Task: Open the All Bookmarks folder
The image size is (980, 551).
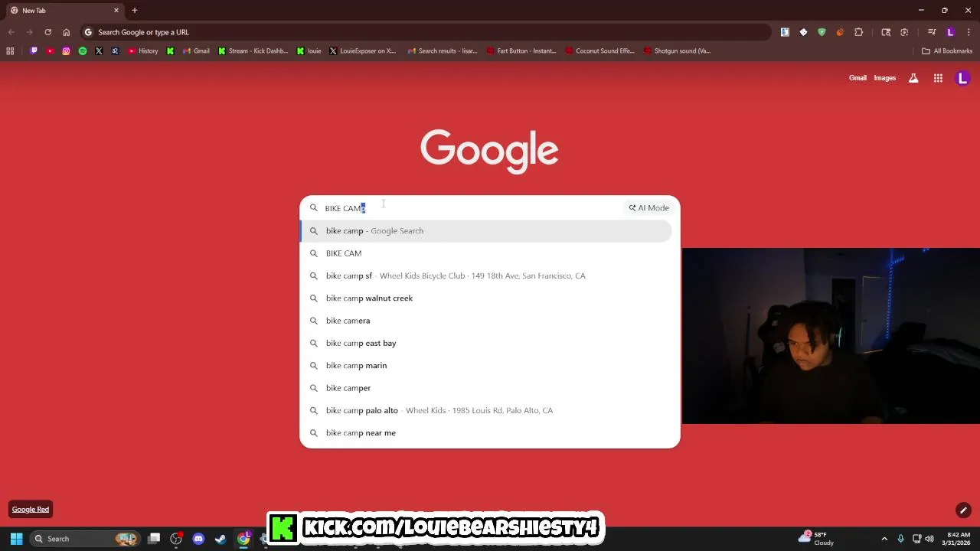Action: tap(947, 51)
